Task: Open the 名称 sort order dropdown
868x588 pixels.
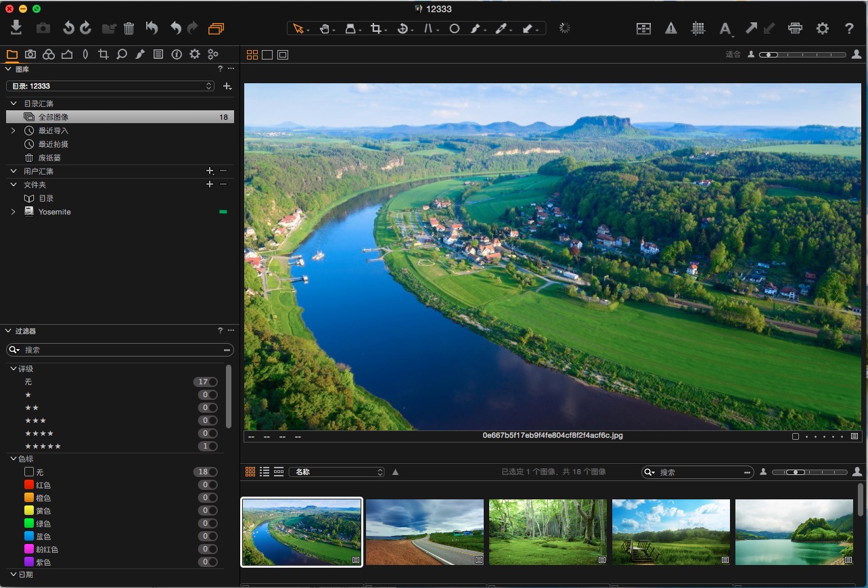Action: click(336, 472)
